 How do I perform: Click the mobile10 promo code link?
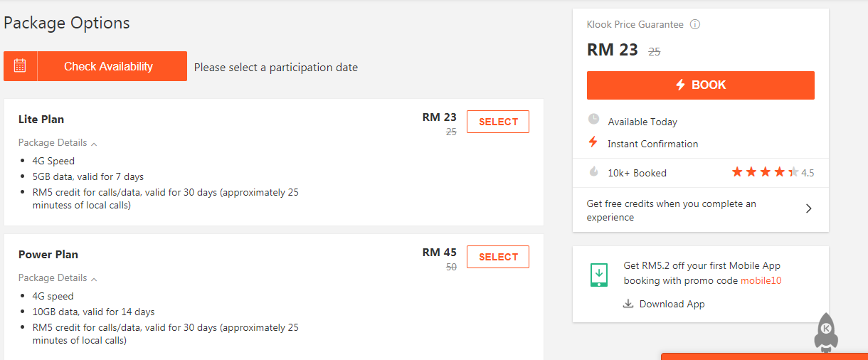[x=761, y=280]
